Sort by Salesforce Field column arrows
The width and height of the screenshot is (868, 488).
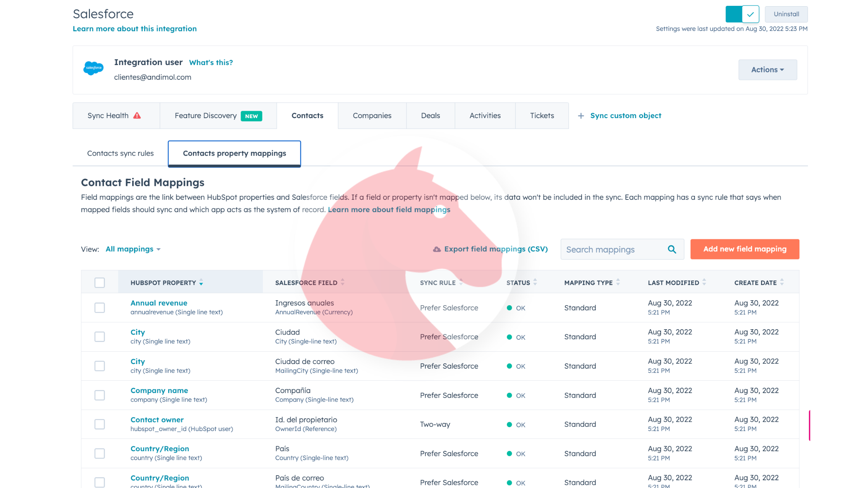tap(343, 282)
